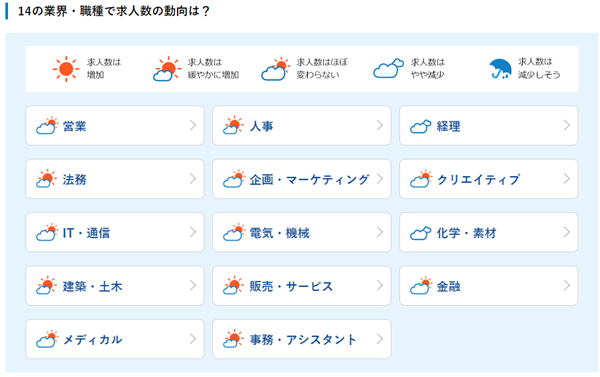Go to the メディカル job trends
This screenshot has width=600, height=377.
[x=115, y=339]
